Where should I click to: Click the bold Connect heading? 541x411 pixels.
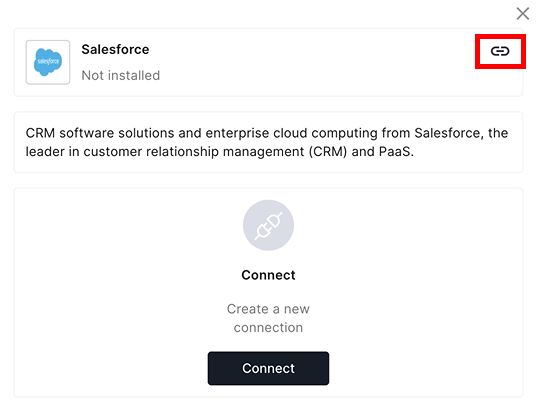coord(268,275)
